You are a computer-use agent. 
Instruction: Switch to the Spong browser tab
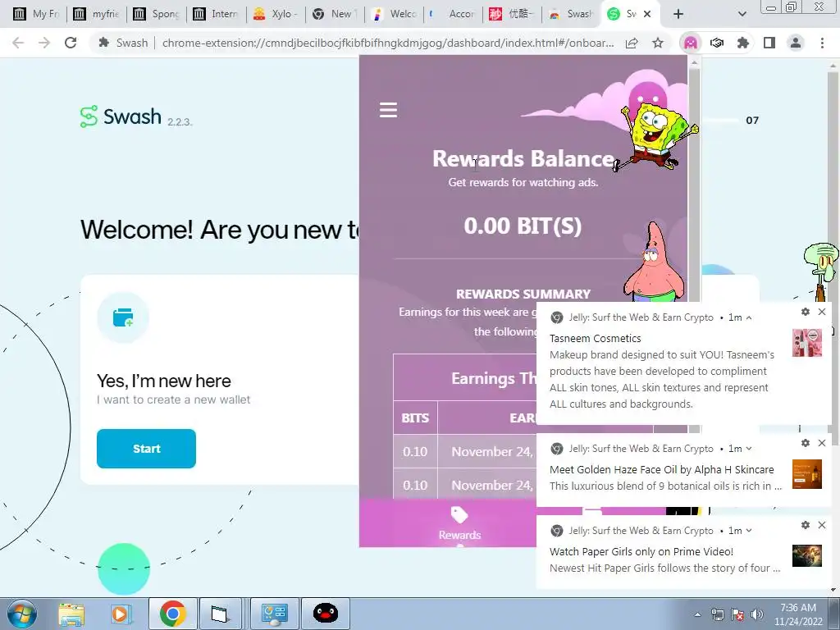pos(157,14)
